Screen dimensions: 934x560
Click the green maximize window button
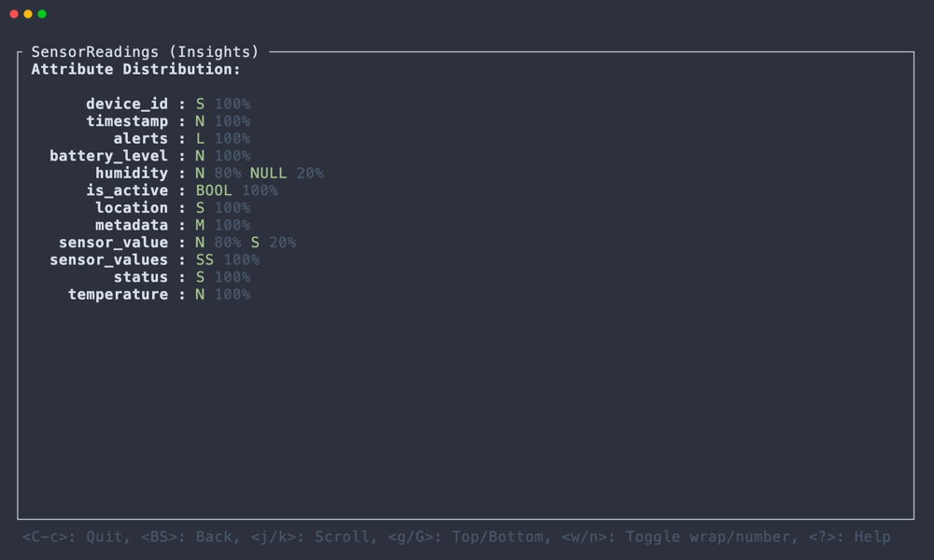pos(42,14)
